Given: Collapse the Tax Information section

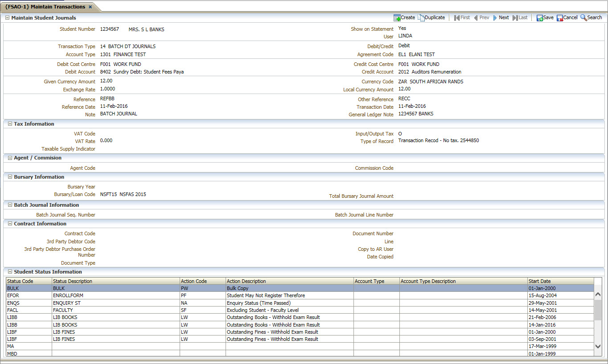Looking at the screenshot, I should [10, 124].
